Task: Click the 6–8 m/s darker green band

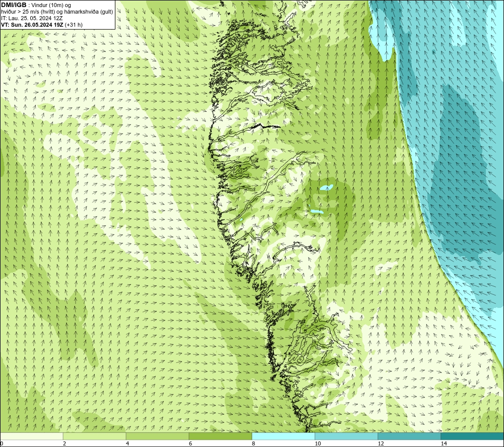Action: (x=221, y=436)
